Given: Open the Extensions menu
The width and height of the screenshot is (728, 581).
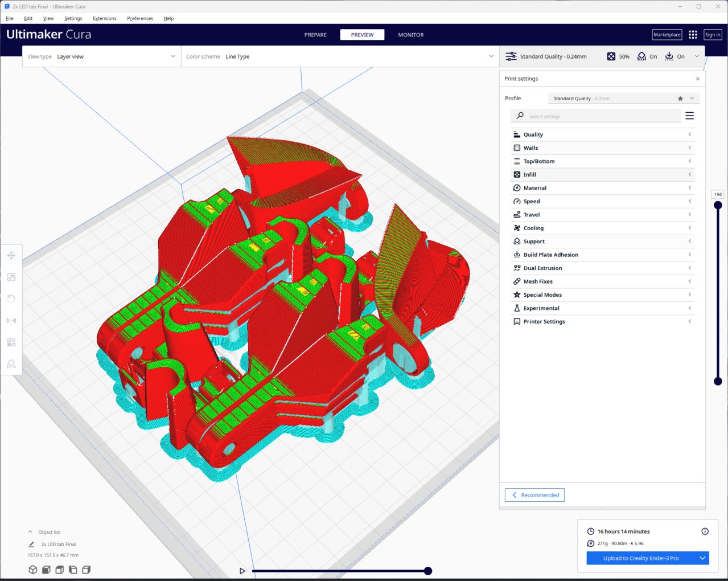Looking at the screenshot, I should [105, 18].
